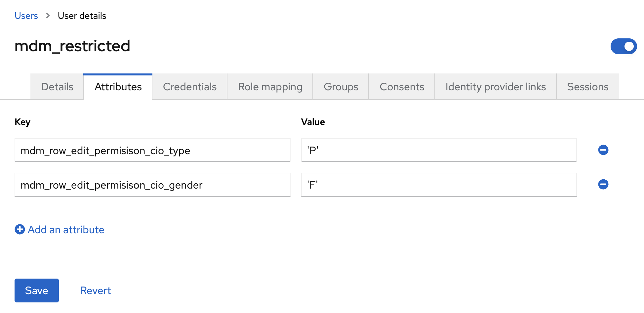The height and width of the screenshot is (313, 644).
Task: Switch to the Role mapping tab
Action: (270, 87)
